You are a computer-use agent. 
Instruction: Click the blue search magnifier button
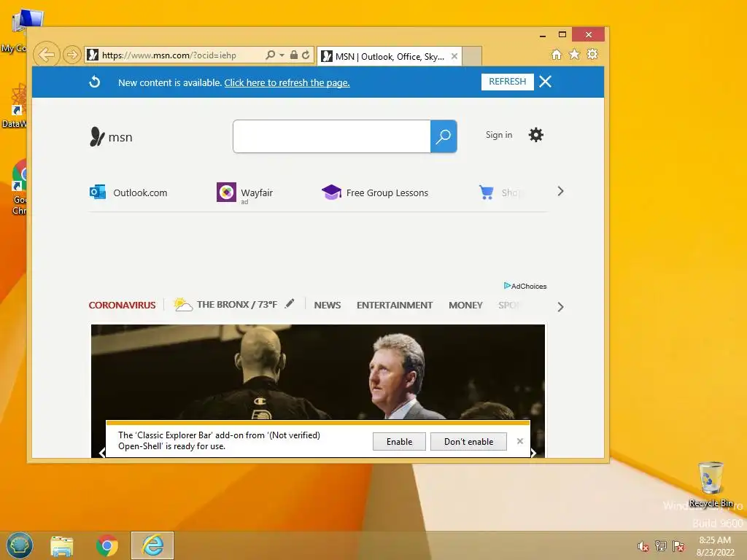tap(444, 136)
